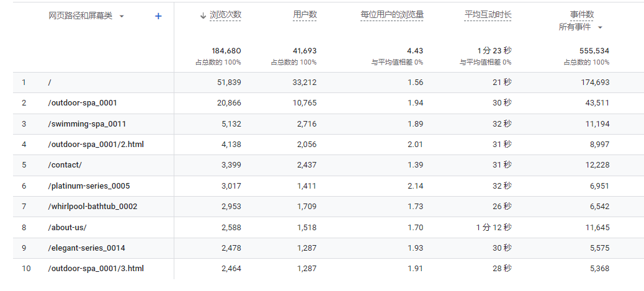Click the average engagement total 1 分 23 秒
Screen dimensions: 644x291
click(494, 51)
